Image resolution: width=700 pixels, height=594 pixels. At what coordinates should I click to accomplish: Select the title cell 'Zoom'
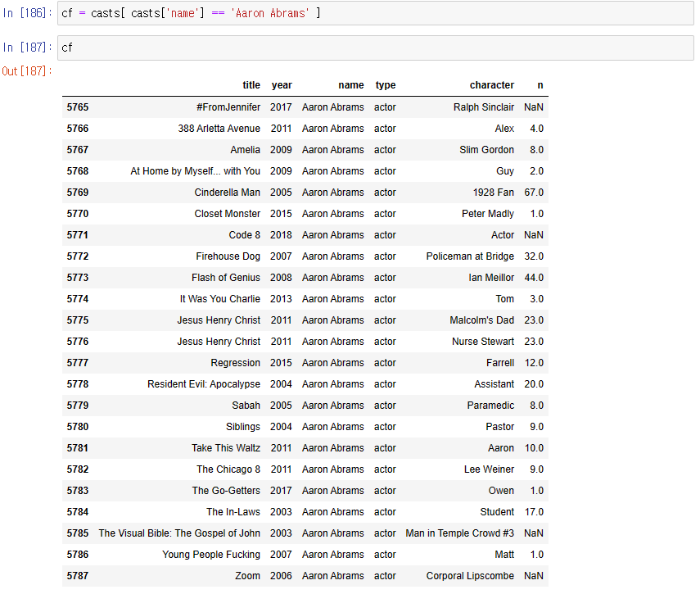click(x=248, y=576)
